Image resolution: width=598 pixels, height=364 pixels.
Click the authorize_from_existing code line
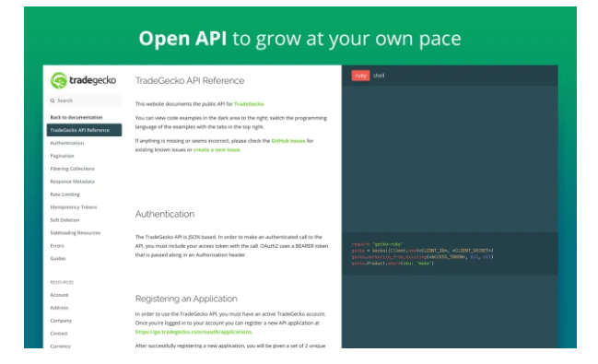pos(423,257)
